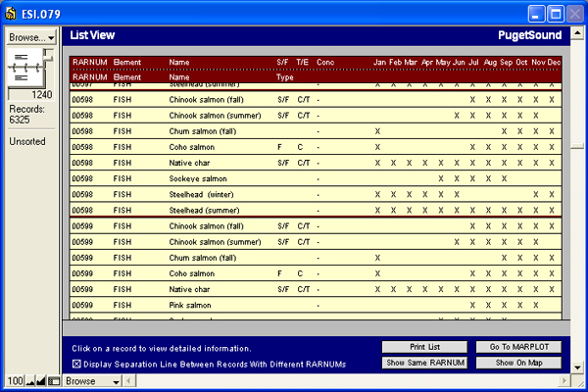Click the T/E column header

(x=302, y=63)
